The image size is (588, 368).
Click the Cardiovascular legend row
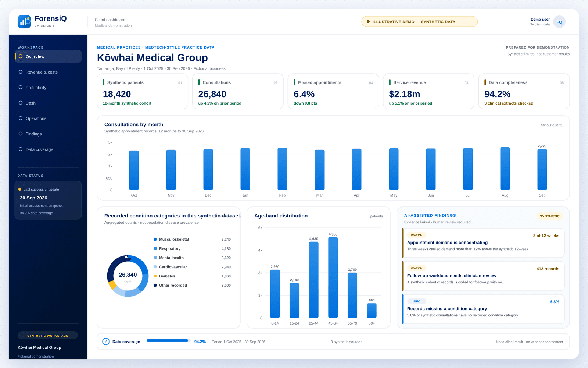click(x=192, y=267)
